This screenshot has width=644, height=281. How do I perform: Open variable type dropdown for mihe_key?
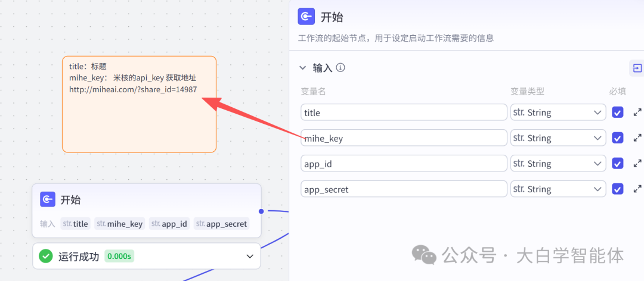[558, 138]
